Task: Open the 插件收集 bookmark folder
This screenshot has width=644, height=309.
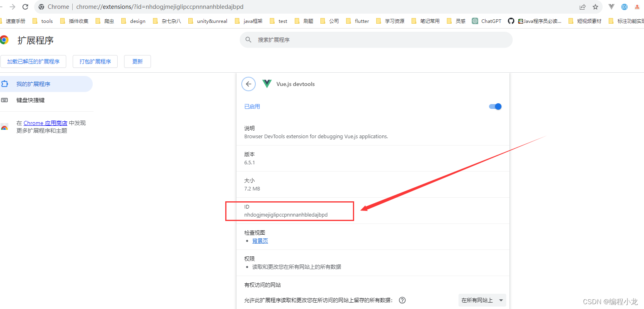Action: (x=74, y=21)
